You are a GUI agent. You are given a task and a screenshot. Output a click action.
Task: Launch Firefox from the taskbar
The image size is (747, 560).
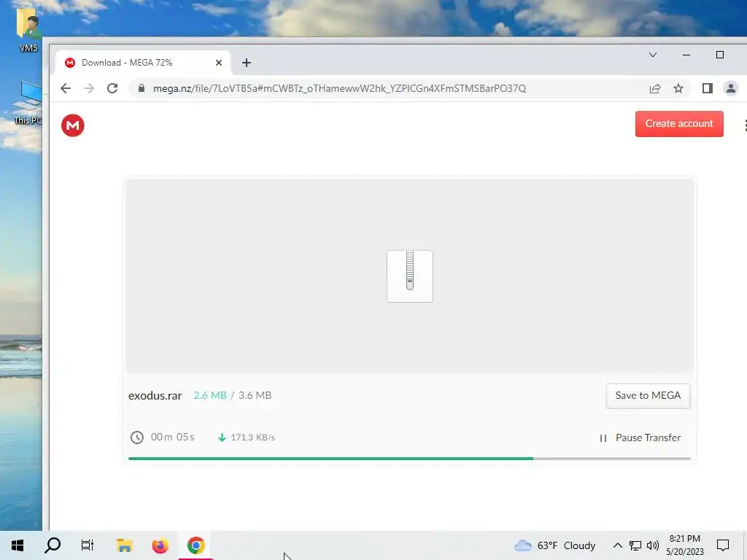pyautogui.click(x=160, y=545)
